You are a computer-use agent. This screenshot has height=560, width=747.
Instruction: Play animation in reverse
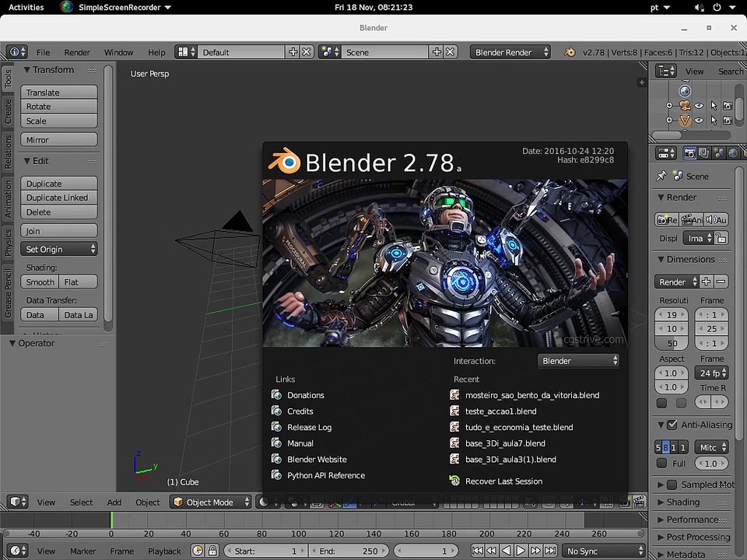pyautogui.click(x=506, y=551)
